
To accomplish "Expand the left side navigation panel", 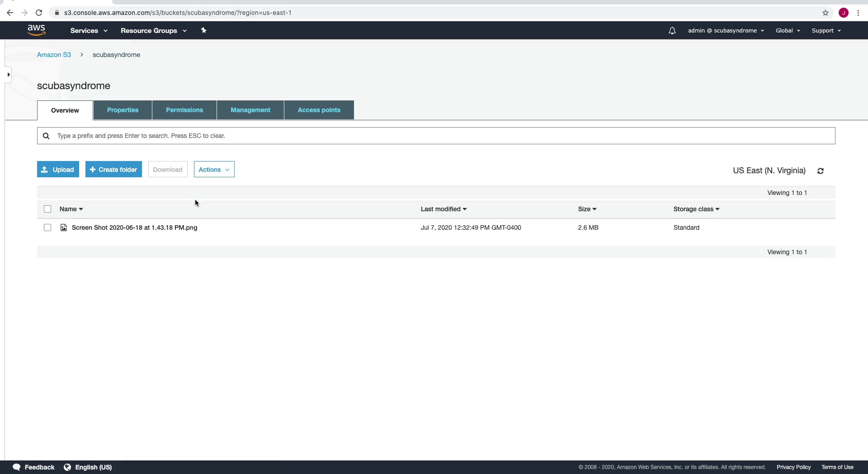I will tap(8, 75).
